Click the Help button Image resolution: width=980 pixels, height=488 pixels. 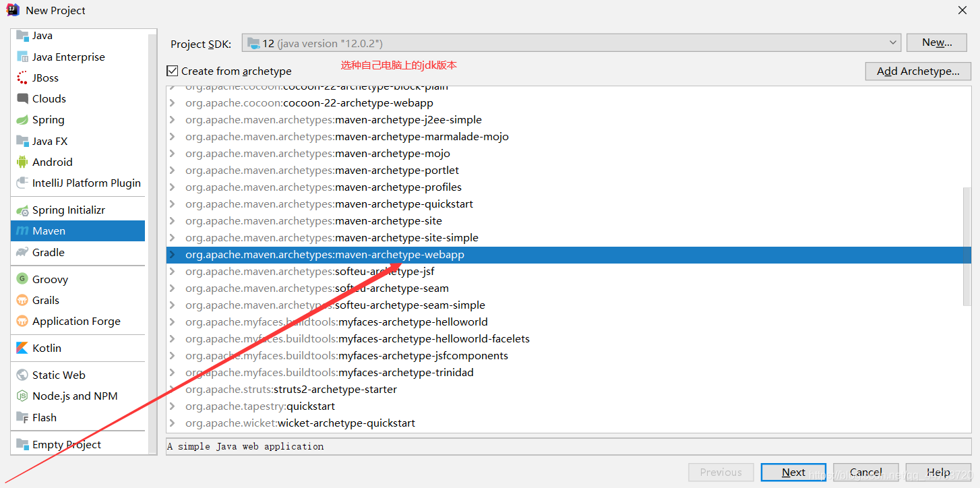[x=938, y=472]
